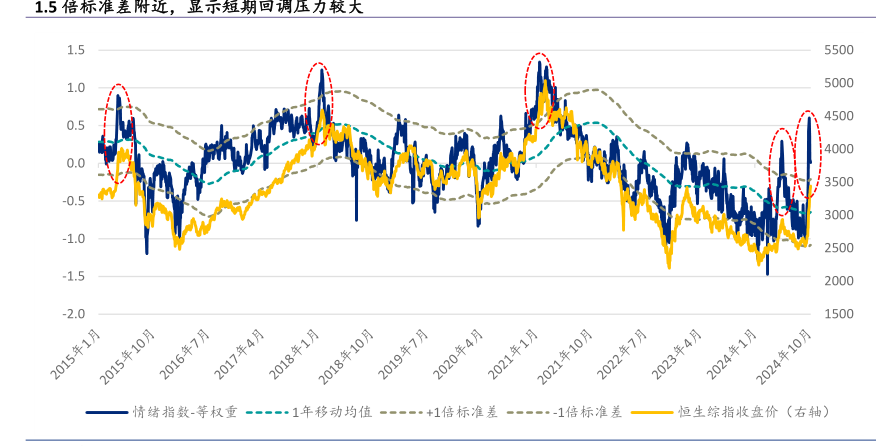Click the 2024年10月 x-axis date label
Viewport: 876px width, 446px height.
[x=789, y=357]
